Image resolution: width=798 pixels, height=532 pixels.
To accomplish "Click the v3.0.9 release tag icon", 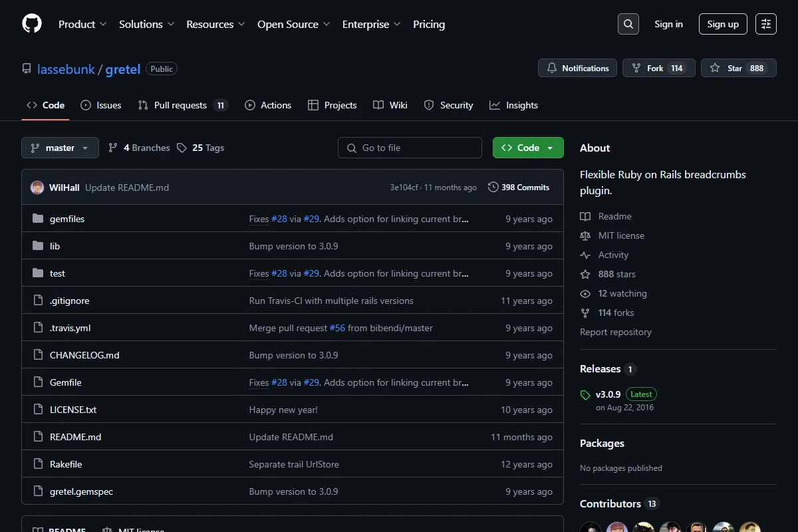I will [585, 395].
